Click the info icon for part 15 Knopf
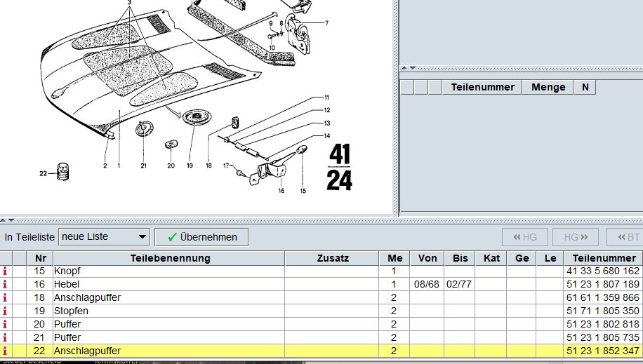Viewport: 643px width, 364px height. 6,271
